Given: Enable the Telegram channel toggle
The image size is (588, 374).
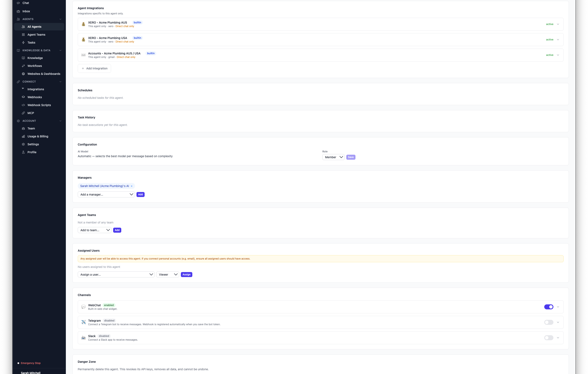Looking at the screenshot, I should (549, 322).
